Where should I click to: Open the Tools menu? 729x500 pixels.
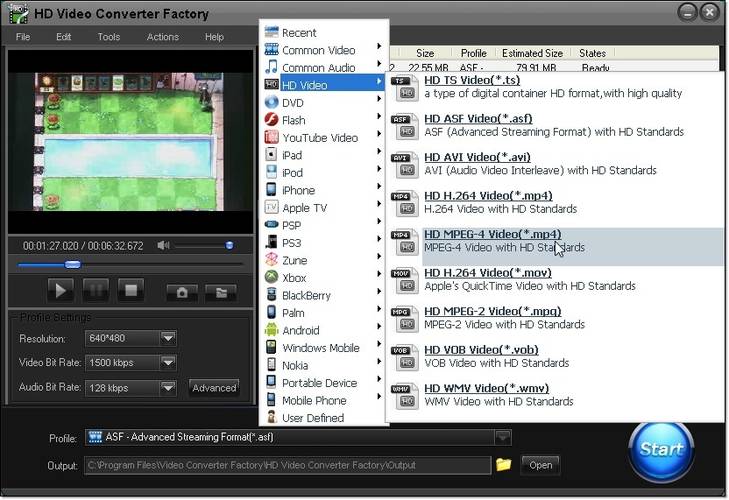109,37
